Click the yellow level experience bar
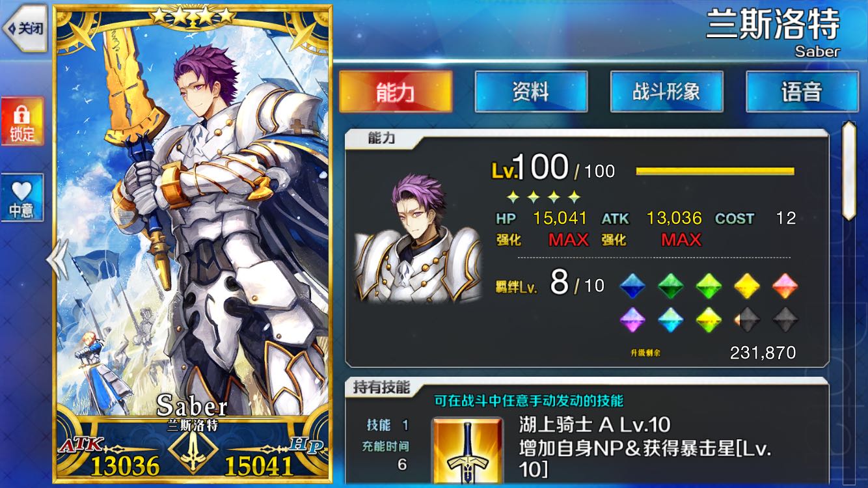The width and height of the screenshot is (868, 488). pos(715,171)
